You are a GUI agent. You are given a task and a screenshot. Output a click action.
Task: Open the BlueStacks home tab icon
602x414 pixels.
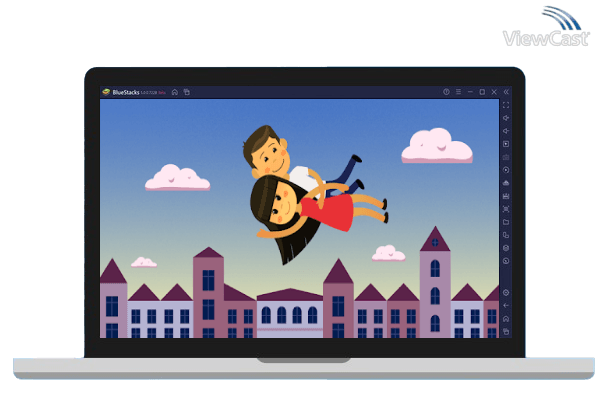tap(175, 92)
